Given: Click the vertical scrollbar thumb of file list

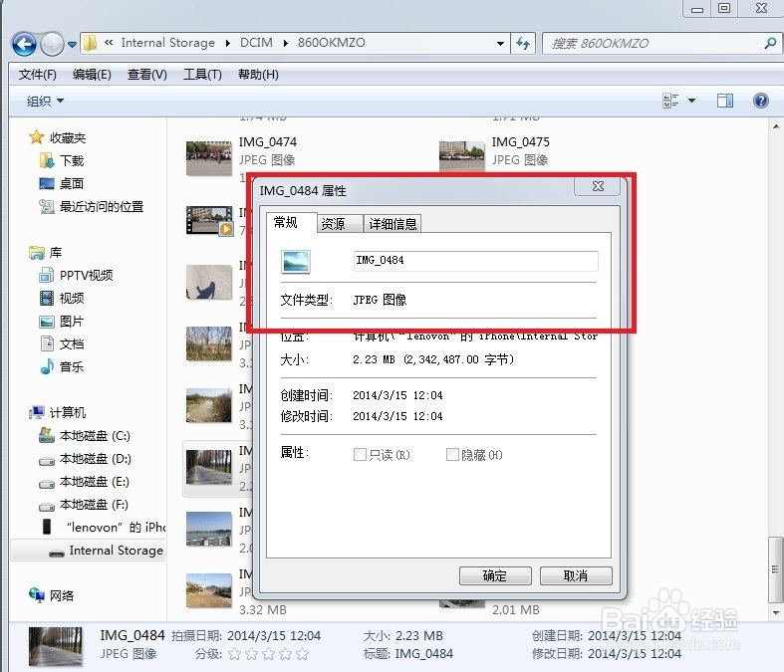Looking at the screenshot, I should click(x=775, y=569).
